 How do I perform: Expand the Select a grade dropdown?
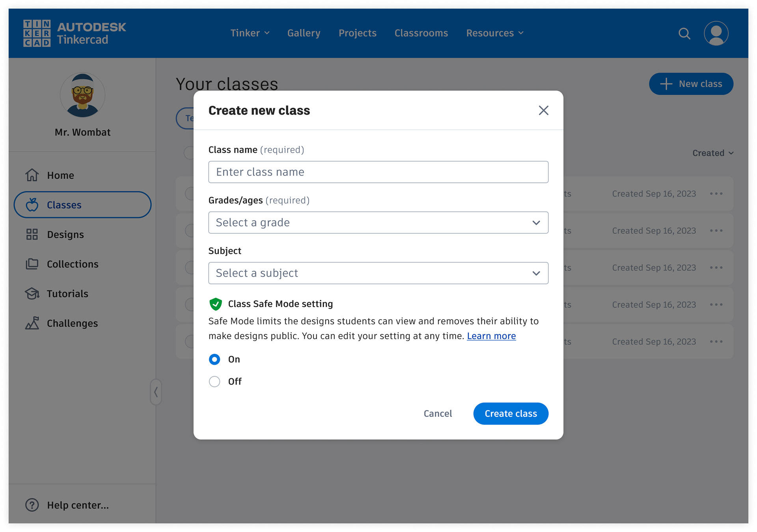tap(378, 222)
